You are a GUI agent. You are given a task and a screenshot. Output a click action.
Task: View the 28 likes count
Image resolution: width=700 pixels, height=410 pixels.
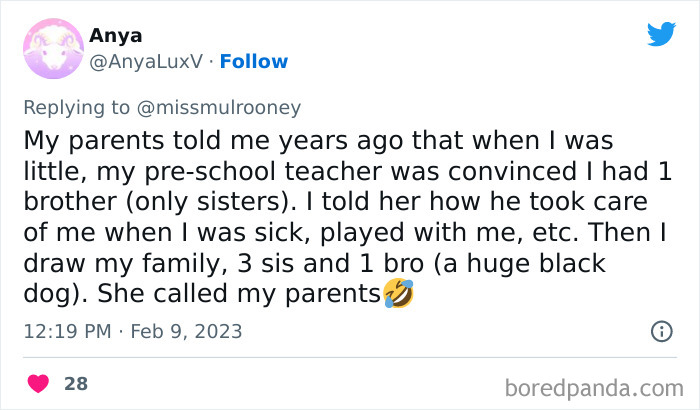coord(75,383)
